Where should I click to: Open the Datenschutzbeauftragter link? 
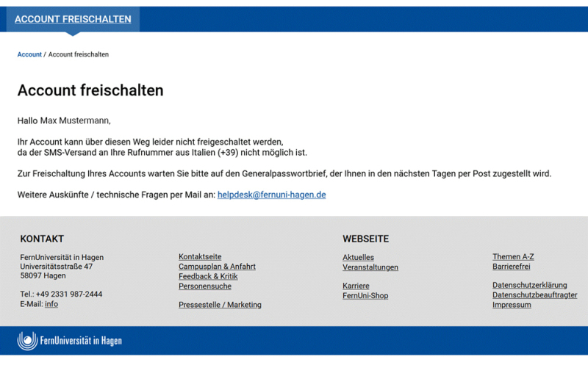click(535, 295)
